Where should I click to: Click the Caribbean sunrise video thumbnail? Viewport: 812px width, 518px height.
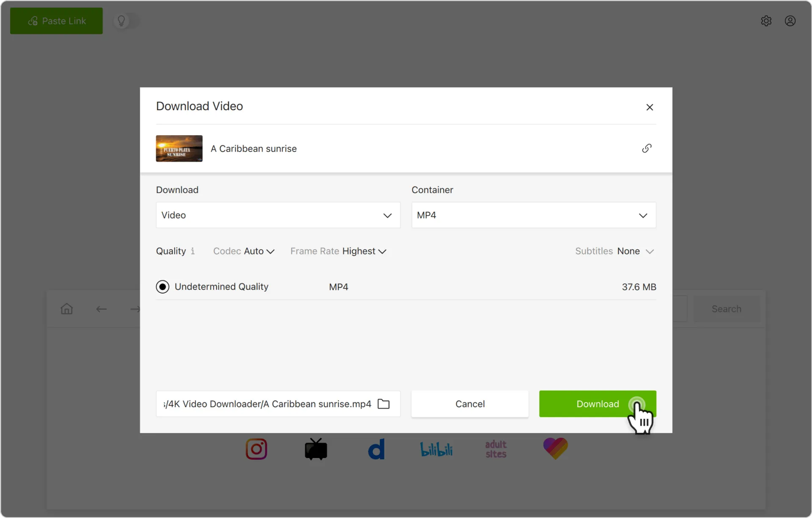coord(179,148)
